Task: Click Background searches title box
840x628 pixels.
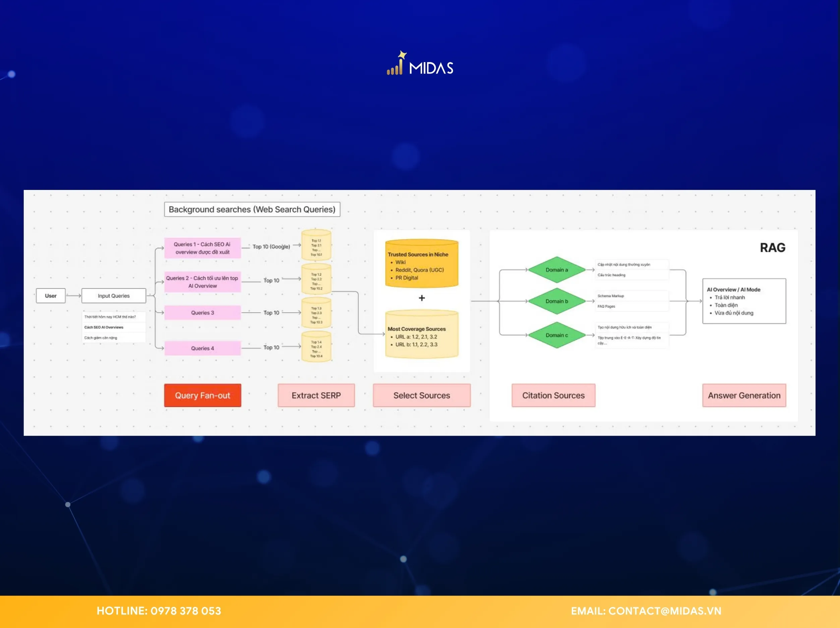Action: click(x=252, y=209)
